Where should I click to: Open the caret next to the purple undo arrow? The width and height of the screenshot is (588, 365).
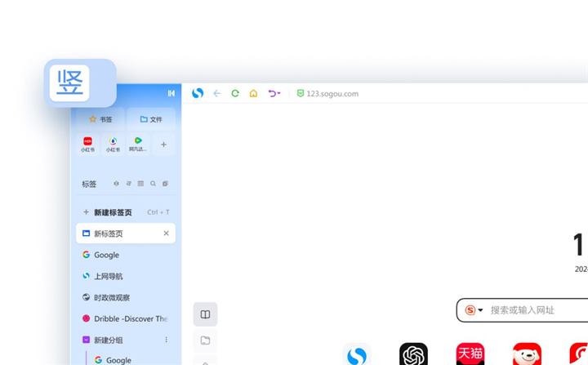pyautogui.click(x=278, y=93)
